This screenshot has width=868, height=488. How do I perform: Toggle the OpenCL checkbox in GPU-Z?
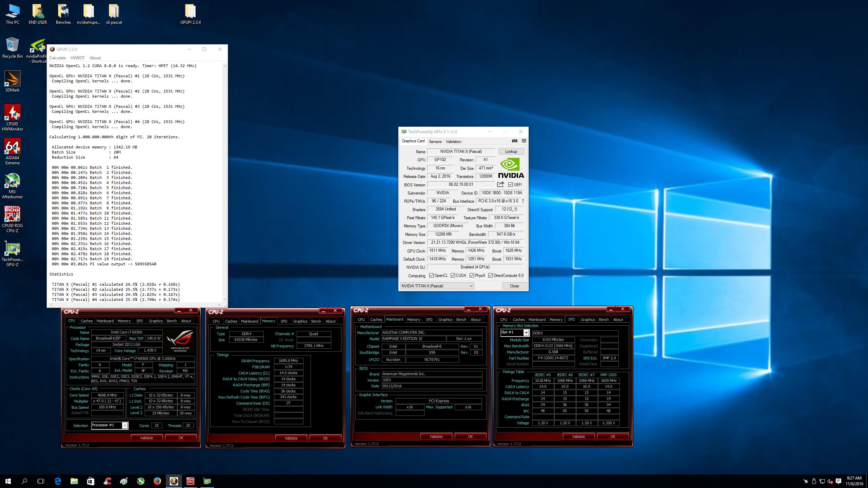(x=432, y=276)
